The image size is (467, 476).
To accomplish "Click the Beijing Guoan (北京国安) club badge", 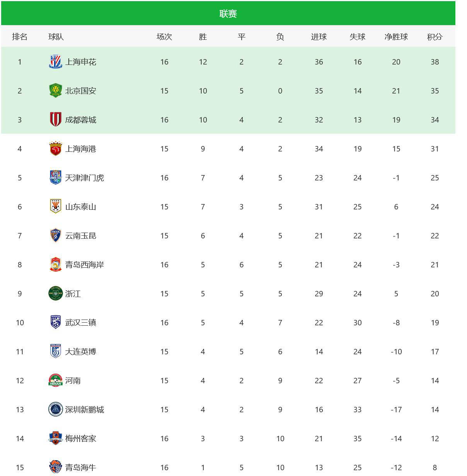I will click(55, 91).
